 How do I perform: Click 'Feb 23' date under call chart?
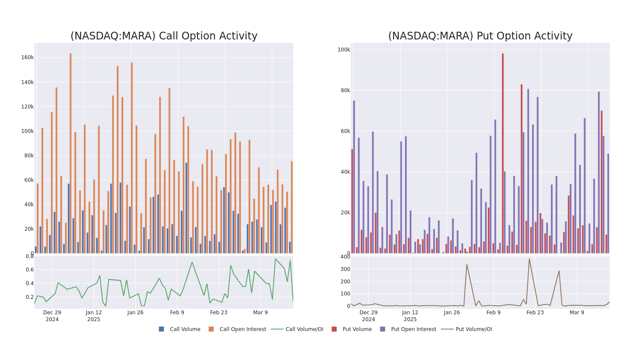coord(219,313)
